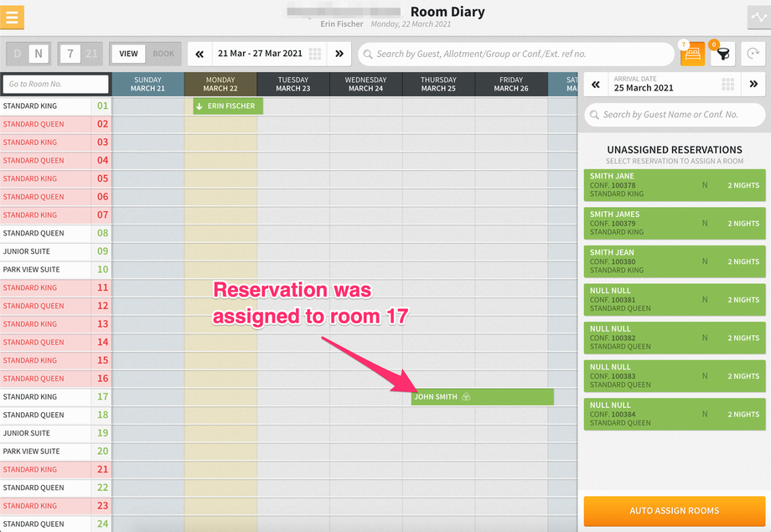Open calendar grid for diary date range
The height and width of the screenshot is (532, 771).
click(315, 54)
